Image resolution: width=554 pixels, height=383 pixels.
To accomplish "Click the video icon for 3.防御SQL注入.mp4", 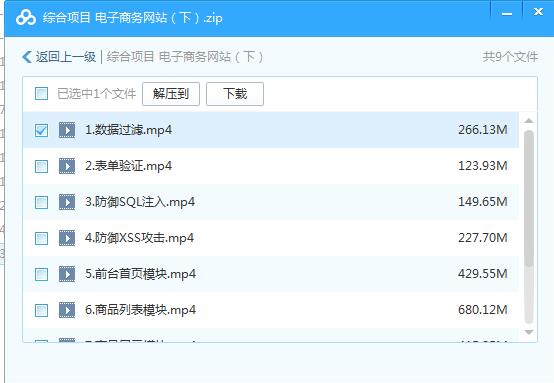I will [67, 202].
